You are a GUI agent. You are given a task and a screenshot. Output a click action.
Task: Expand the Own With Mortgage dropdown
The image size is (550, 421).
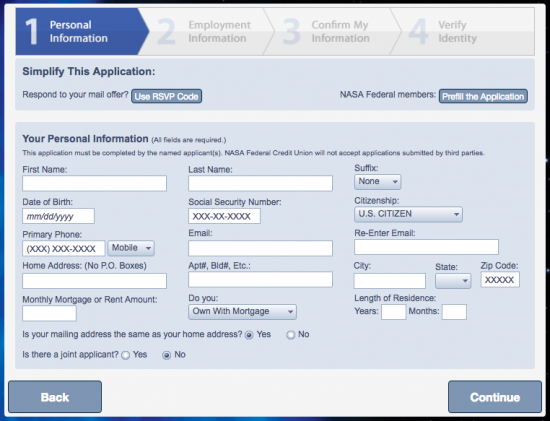242,312
